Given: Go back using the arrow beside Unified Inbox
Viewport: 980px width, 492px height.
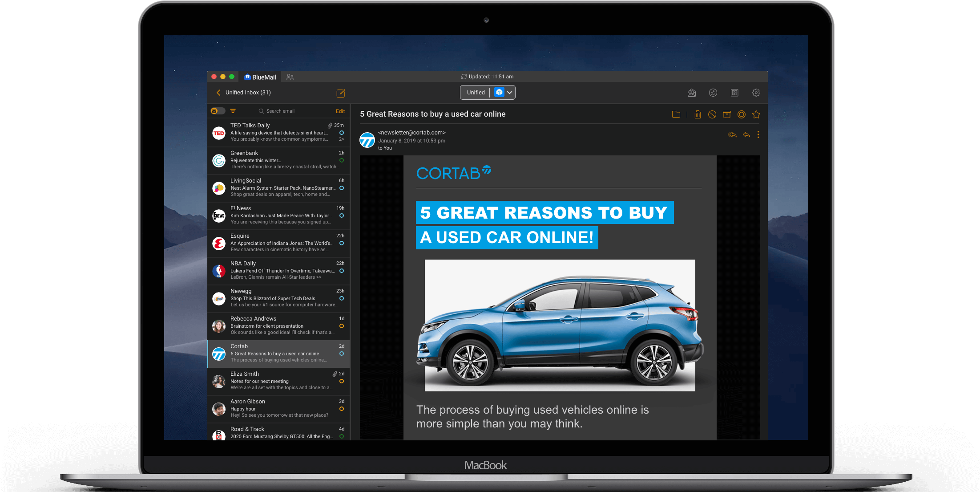Looking at the screenshot, I should (x=218, y=93).
